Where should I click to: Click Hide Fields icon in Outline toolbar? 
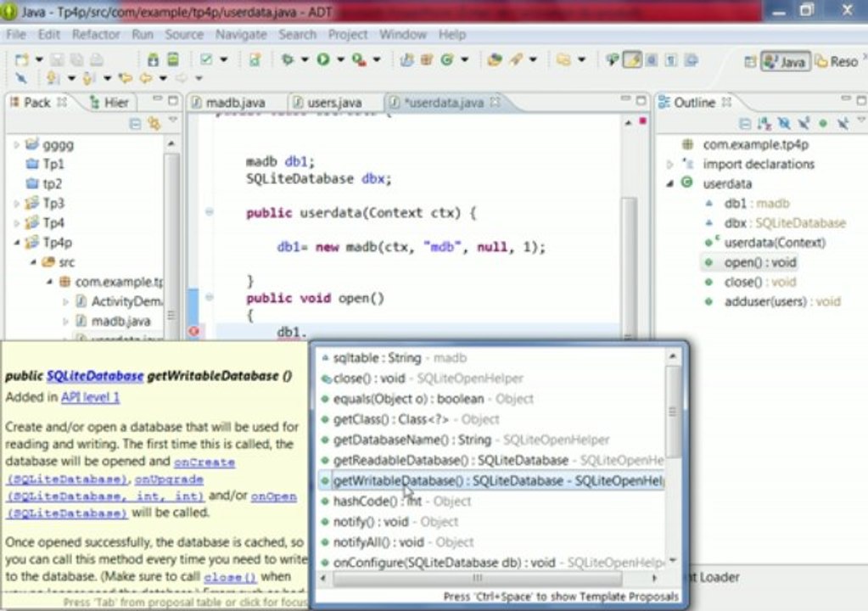coord(784,124)
